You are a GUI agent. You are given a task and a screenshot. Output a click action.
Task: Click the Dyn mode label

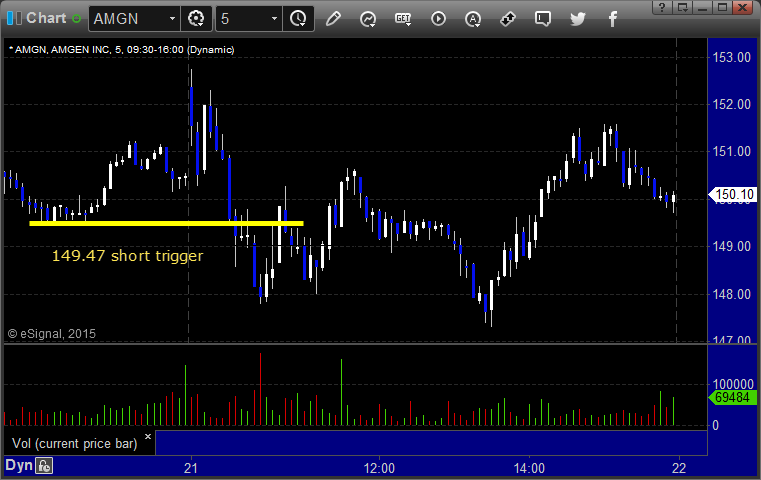(19, 465)
